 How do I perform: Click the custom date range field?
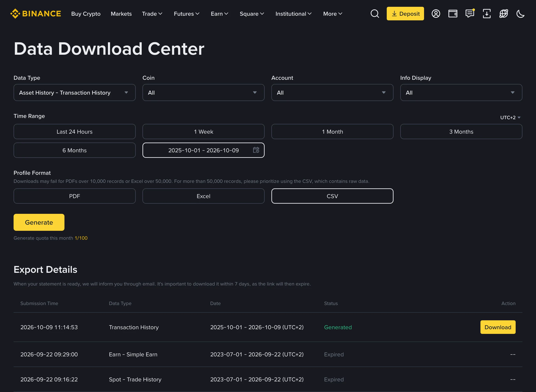click(x=204, y=150)
